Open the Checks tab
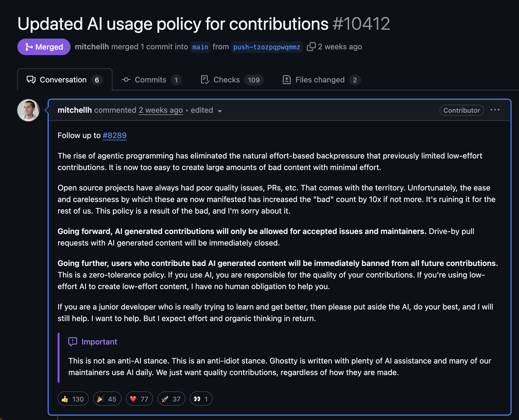 tap(232, 80)
